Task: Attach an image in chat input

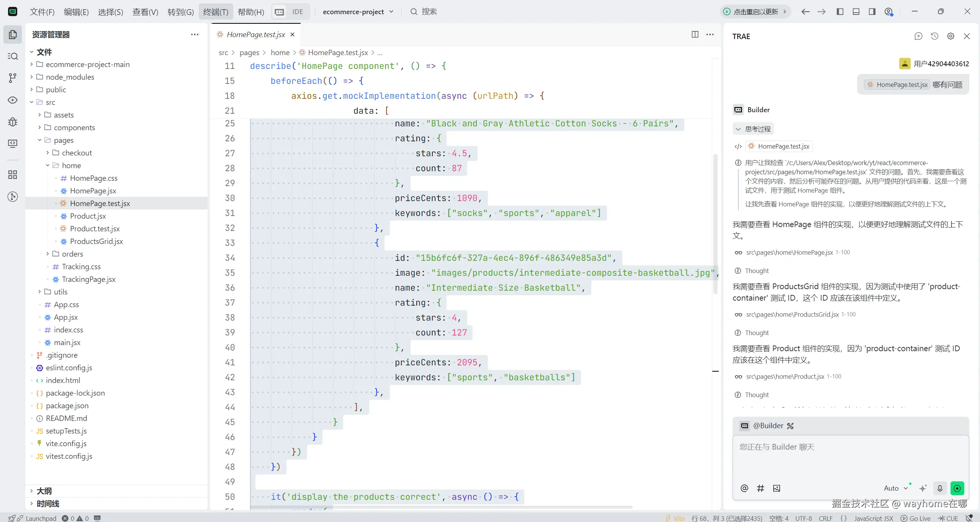Action: pos(777,488)
